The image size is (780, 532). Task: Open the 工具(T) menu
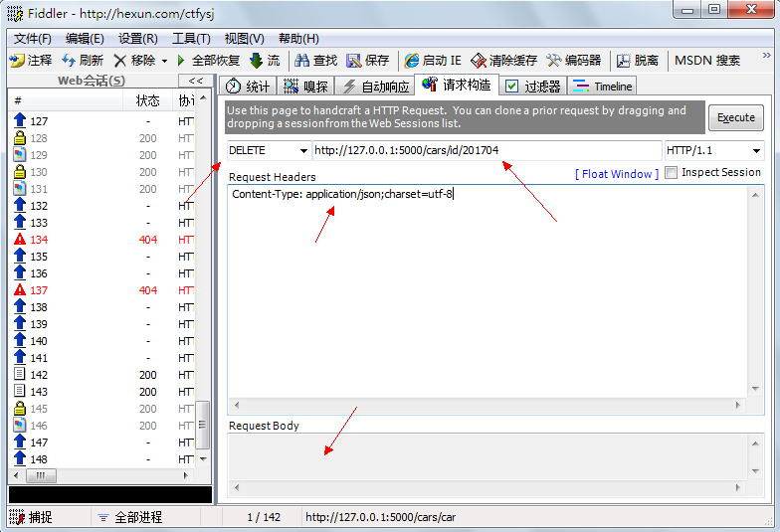click(191, 39)
